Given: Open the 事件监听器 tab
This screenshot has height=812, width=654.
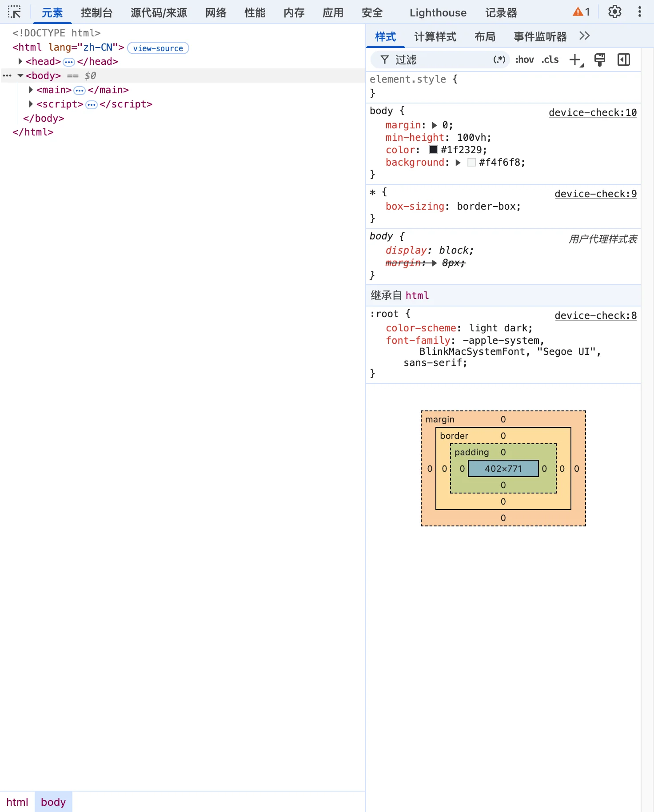Looking at the screenshot, I should click(x=540, y=36).
